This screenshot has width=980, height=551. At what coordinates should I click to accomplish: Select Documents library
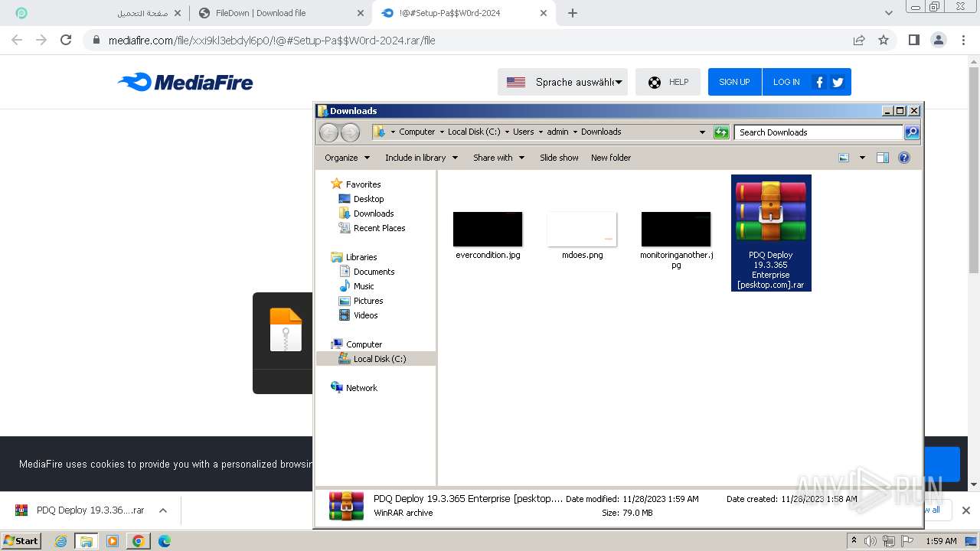(374, 272)
